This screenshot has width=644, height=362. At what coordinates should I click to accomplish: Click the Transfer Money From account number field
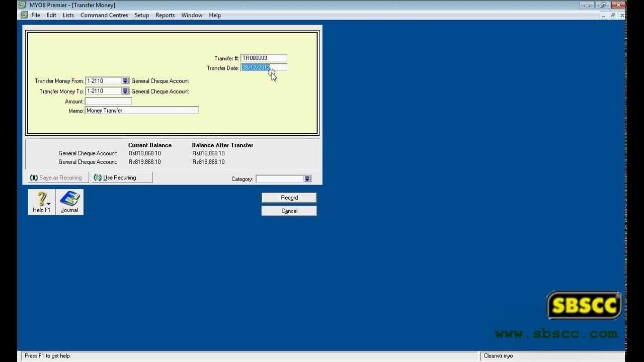104,80
